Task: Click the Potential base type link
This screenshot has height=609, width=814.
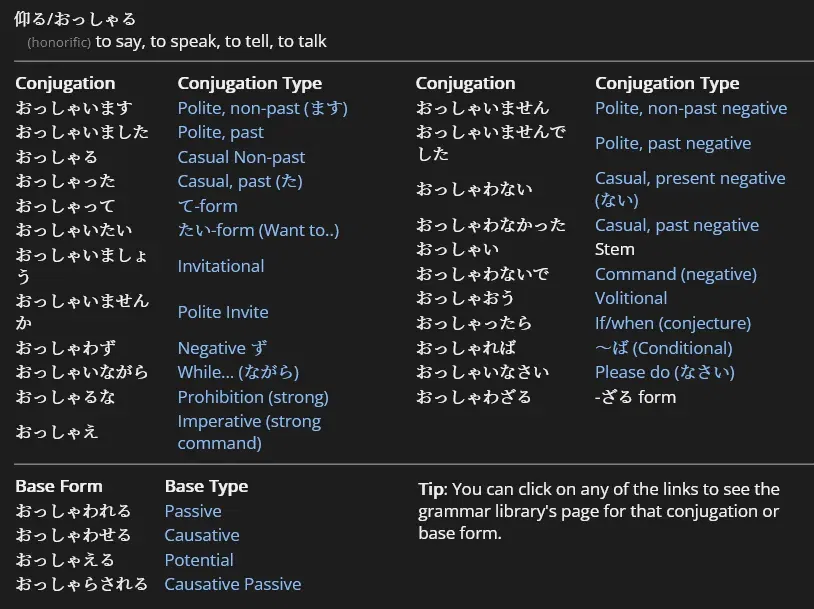Action: tap(198, 560)
